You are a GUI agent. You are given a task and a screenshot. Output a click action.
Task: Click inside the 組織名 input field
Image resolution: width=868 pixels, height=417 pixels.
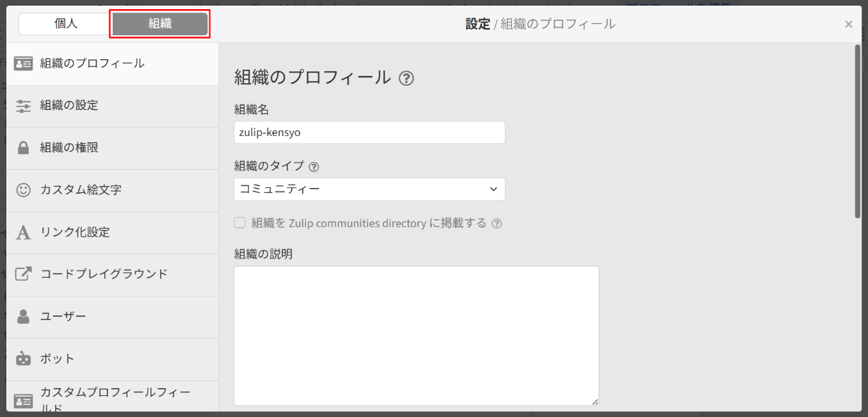pos(369,132)
